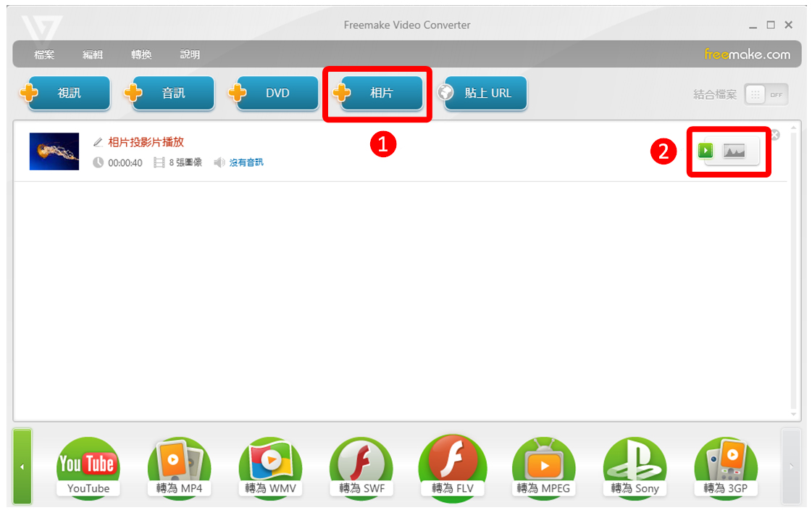Click the film frame icon
This screenshot has height=513, width=812.
tap(159, 163)
